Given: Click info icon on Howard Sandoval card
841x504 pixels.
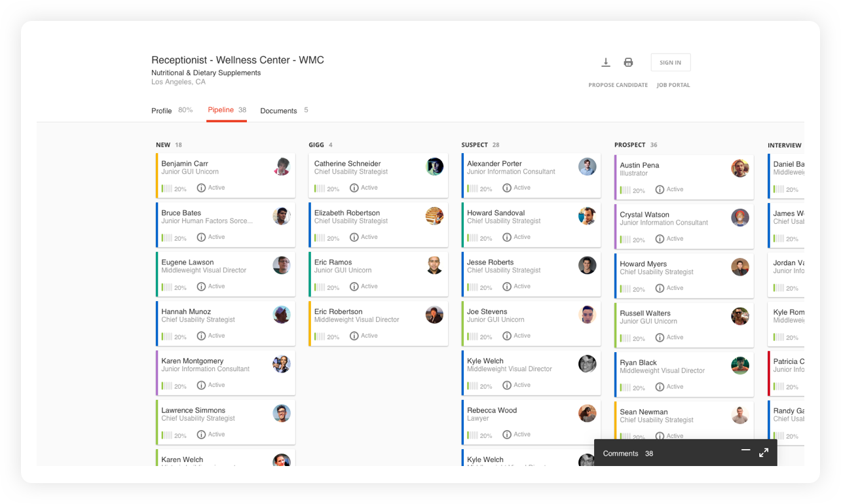Looking at the screenshot, I should [x=506, y=237].
